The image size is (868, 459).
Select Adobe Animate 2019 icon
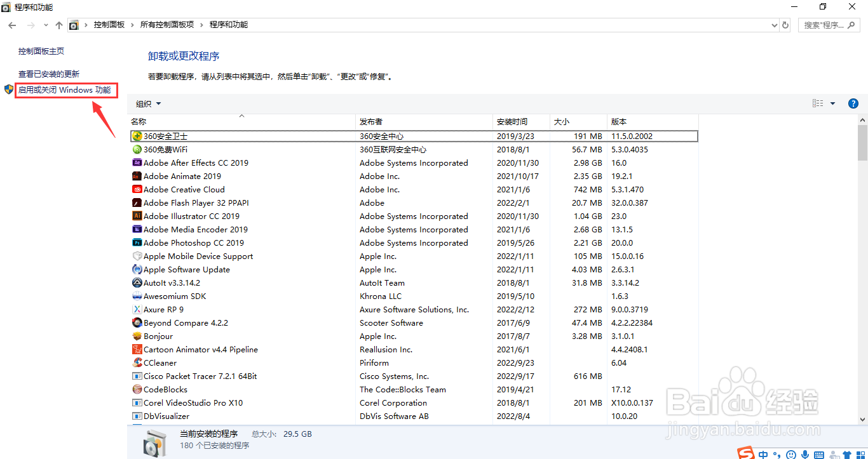click(137, 176)
